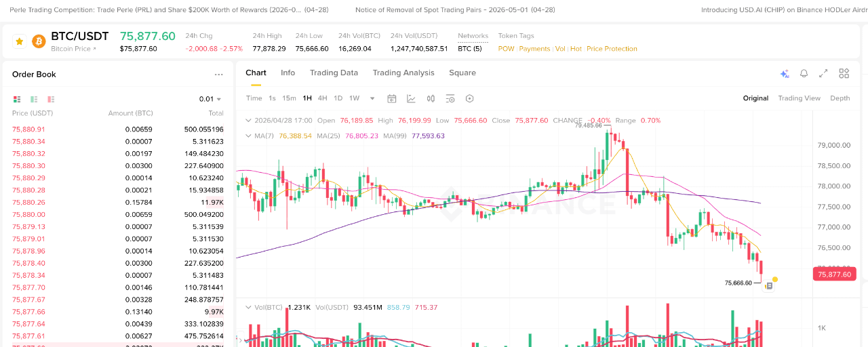
Task: Click the Payments token tag
Action: click(534, 49)
